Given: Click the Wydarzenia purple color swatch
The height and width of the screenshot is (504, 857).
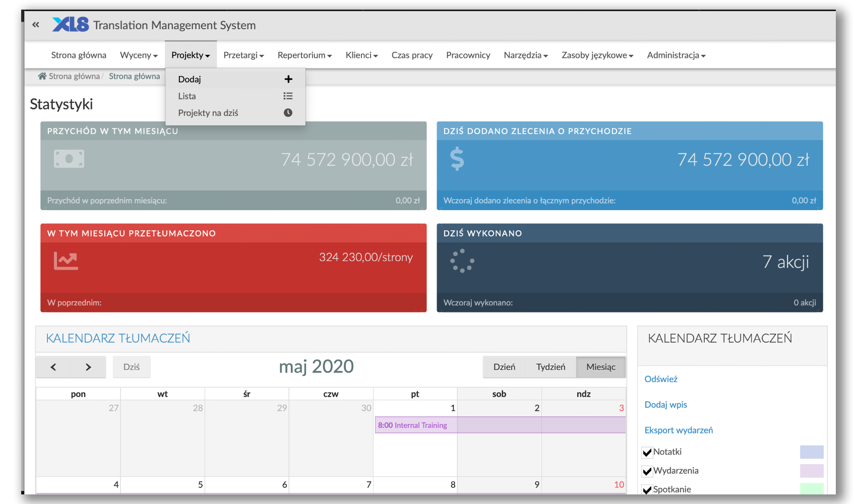Looking at the screenshot, I should point(812,471).
